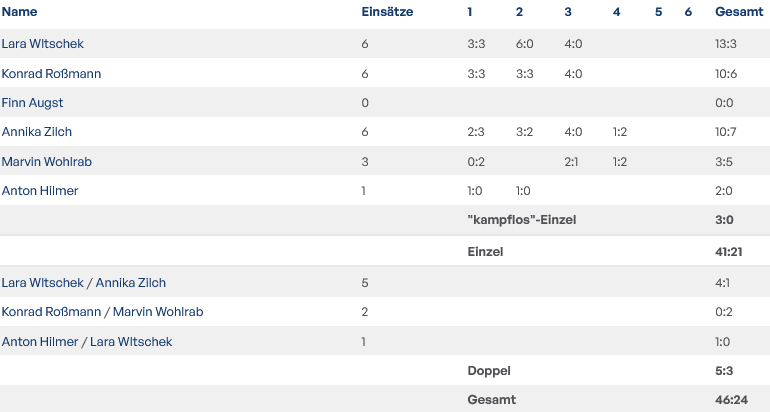Click the Einzel subtotal value 41:21
This screenshot has width=770, height=412.
click(729, 252)
